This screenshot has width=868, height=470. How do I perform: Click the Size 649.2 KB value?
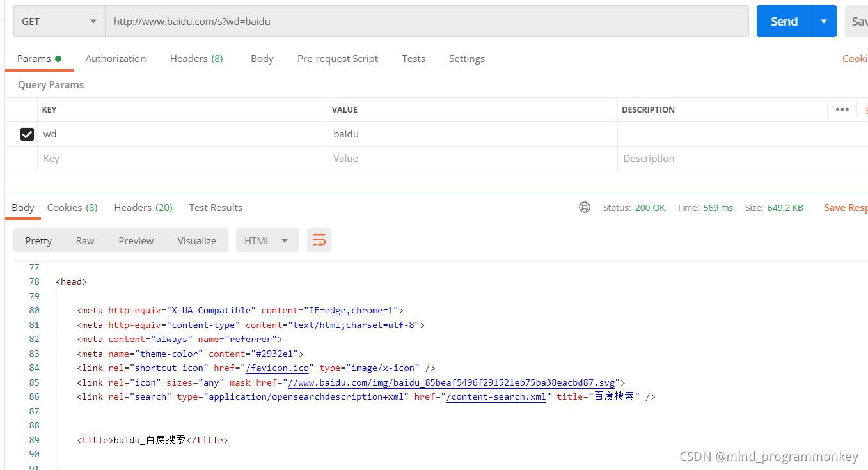pyautogui.click(x=785, y=207)
